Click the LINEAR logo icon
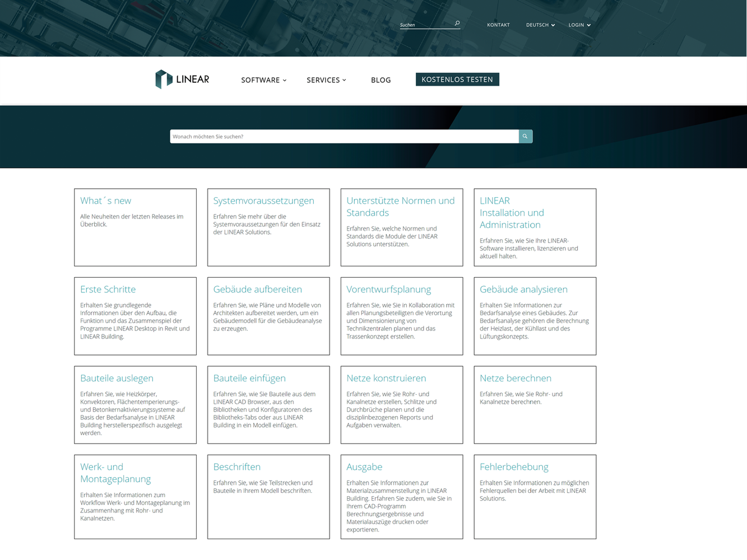747x560 pixels. [x=164, y=80]
